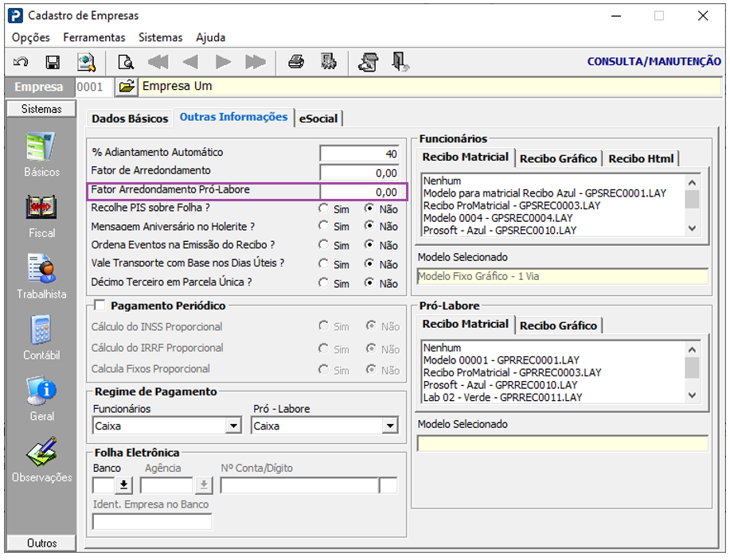Screen dimensions: 730x560
Task: Open the Fiscal system in sidebar
Action: (41, 215)
